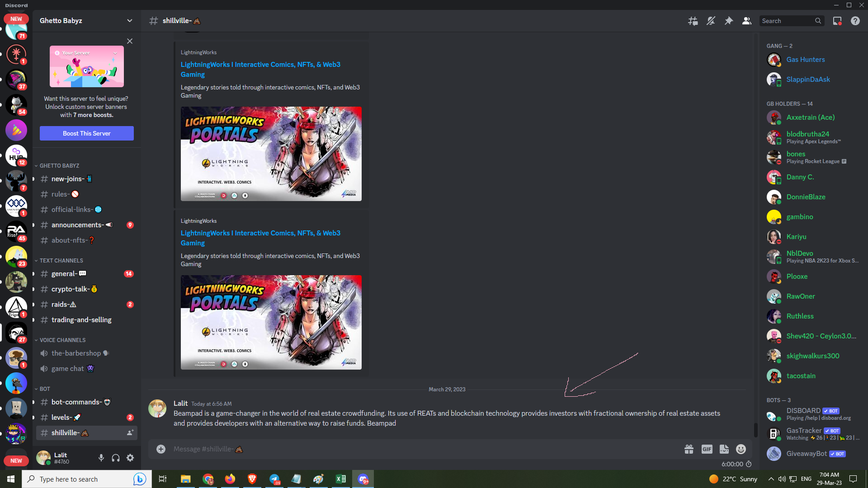Image resolution: width=868 pixels, height=488 pixels.
Task: Click create invite icon on shillville
Action: pos(130,433)
